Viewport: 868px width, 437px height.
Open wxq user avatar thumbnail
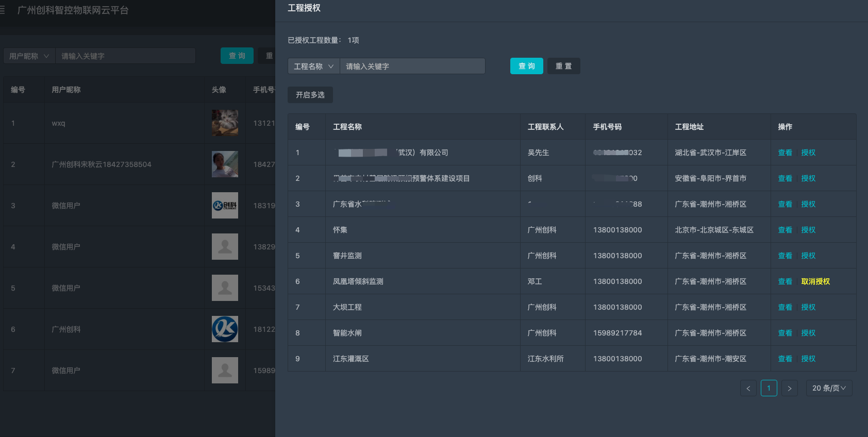point(225,123)
